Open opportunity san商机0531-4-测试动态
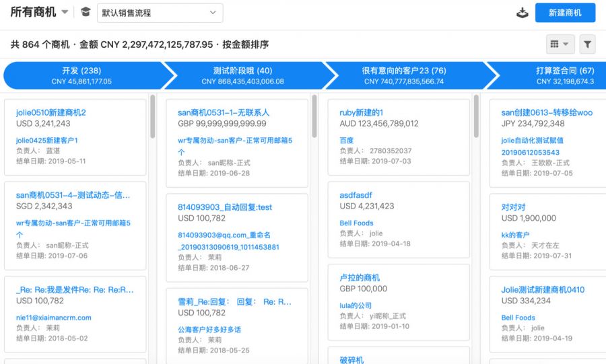The image size is (606, 364). [73, 195]
